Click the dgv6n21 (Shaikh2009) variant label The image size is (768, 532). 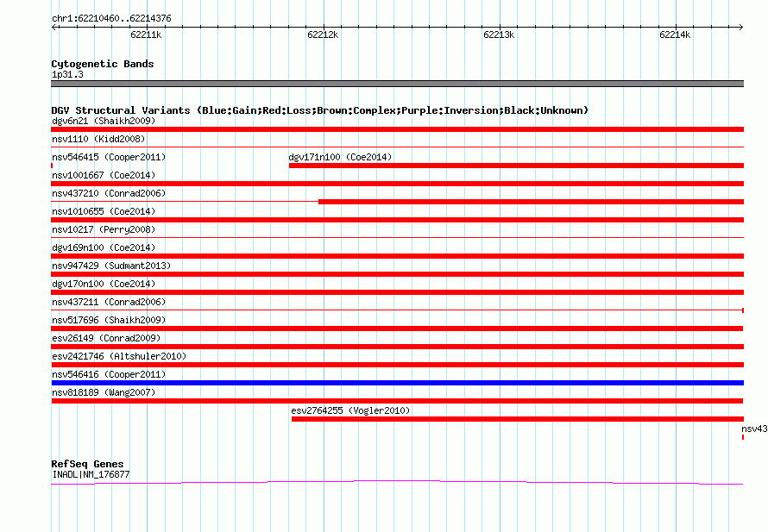[x=104, y=121]
